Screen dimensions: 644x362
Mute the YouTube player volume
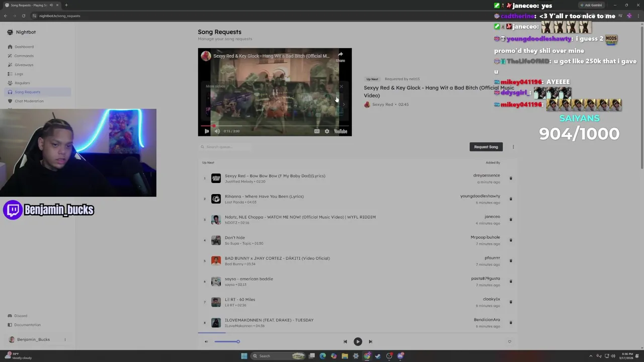coord(217,131)
